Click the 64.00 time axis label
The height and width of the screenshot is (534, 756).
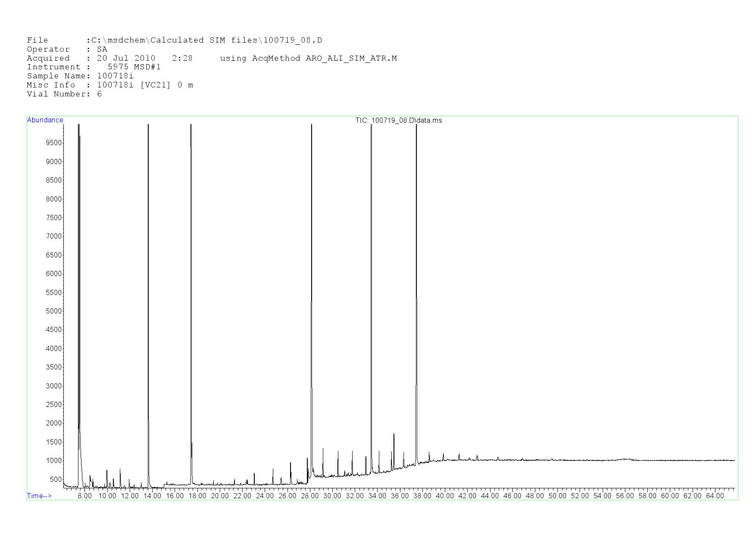coord(715,496)
